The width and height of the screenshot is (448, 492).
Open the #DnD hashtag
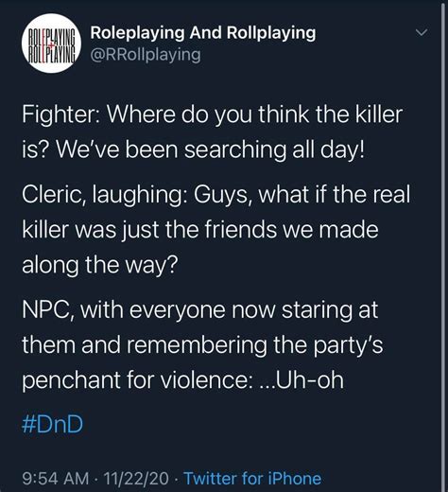[x=52, y=424]
